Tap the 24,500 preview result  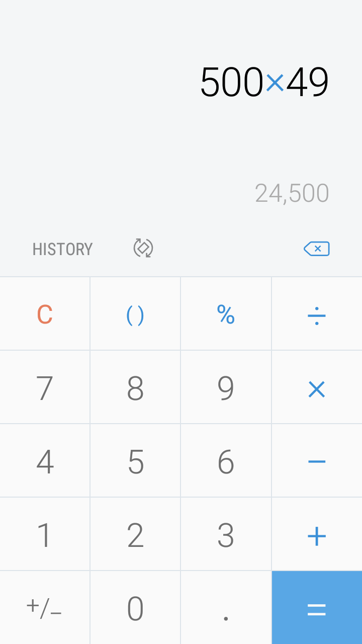pyautogui.click(x=292, y=194)
